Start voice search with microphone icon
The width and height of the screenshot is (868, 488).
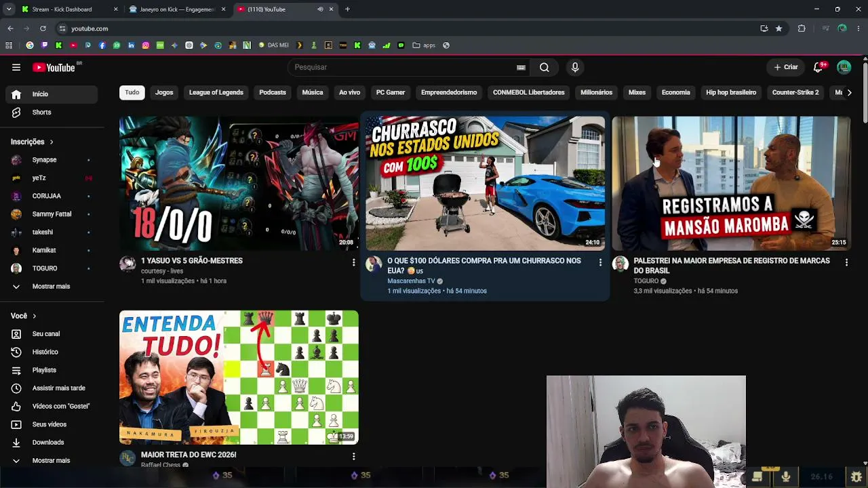[575, 67]
